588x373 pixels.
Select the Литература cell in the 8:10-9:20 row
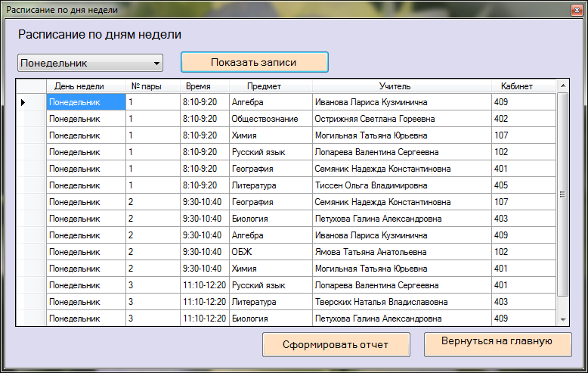(271, 185)
